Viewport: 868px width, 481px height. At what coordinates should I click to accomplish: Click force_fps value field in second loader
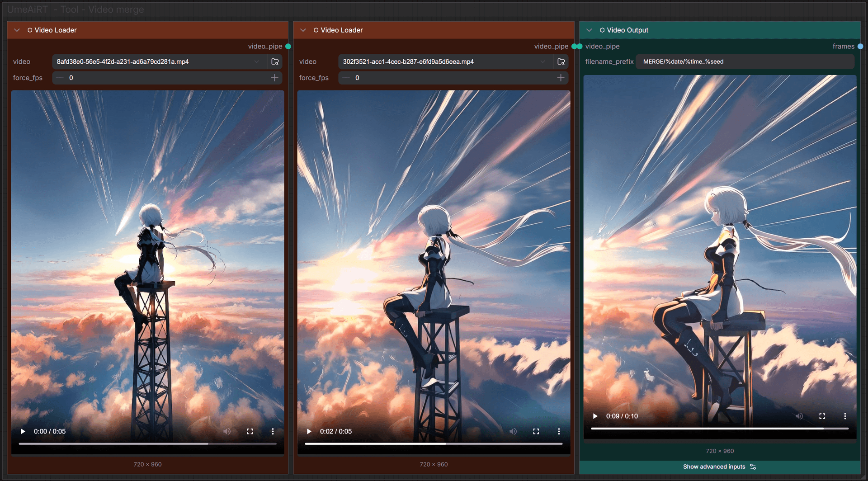coord(453,78)
